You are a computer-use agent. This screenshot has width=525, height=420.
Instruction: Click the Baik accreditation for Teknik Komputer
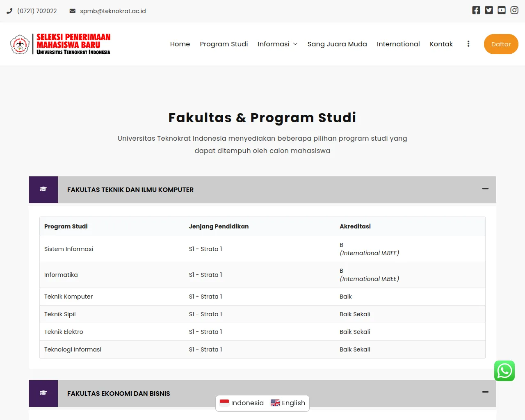pyautogui.click(x=346, y=297)
